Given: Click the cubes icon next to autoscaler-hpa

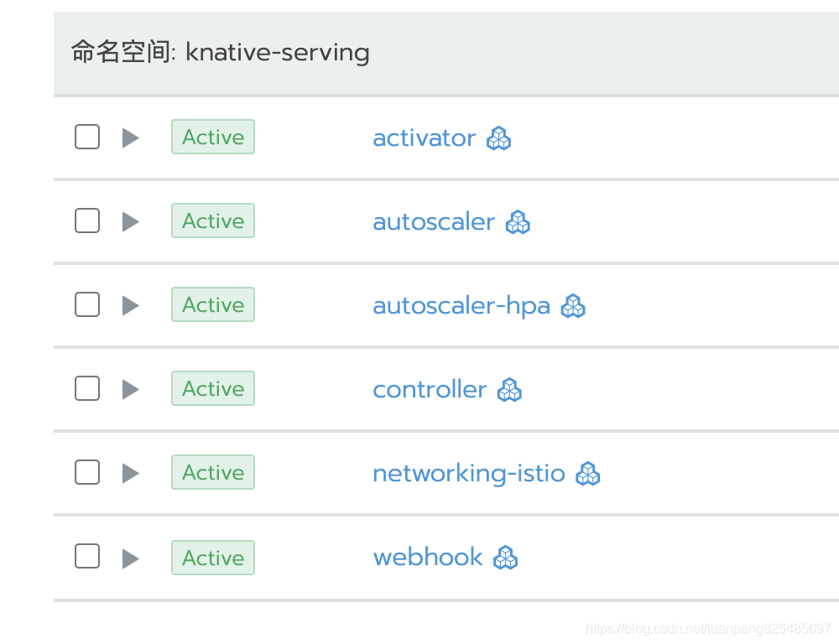Looking at the screenshot, I should pos(573,306).
